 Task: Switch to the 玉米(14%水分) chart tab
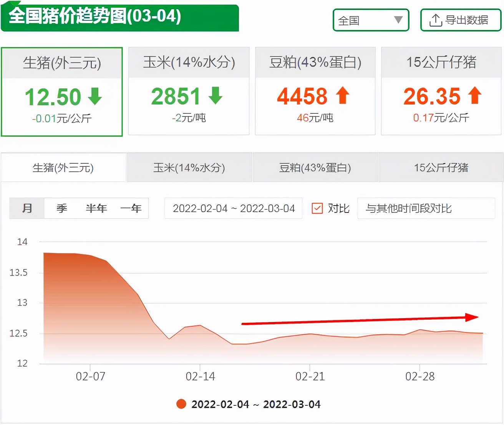[189, 168]
